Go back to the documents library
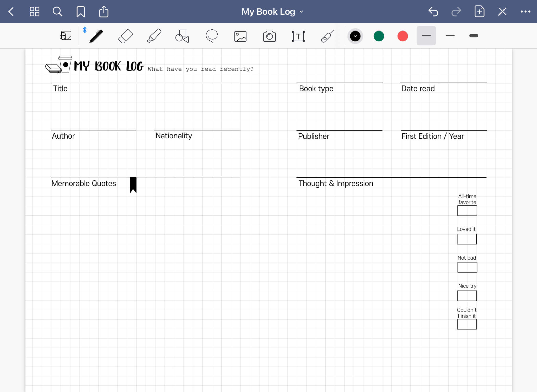Viewport: 537px width, 392px height. [x=11, y=12]
